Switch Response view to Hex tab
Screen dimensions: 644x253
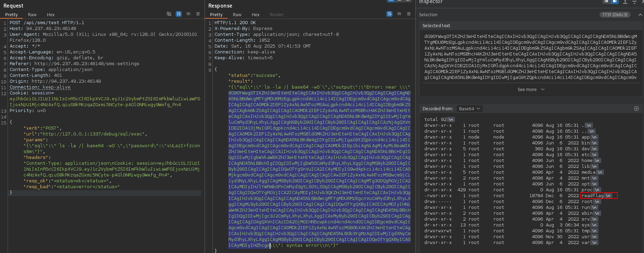tap(256, 14)
